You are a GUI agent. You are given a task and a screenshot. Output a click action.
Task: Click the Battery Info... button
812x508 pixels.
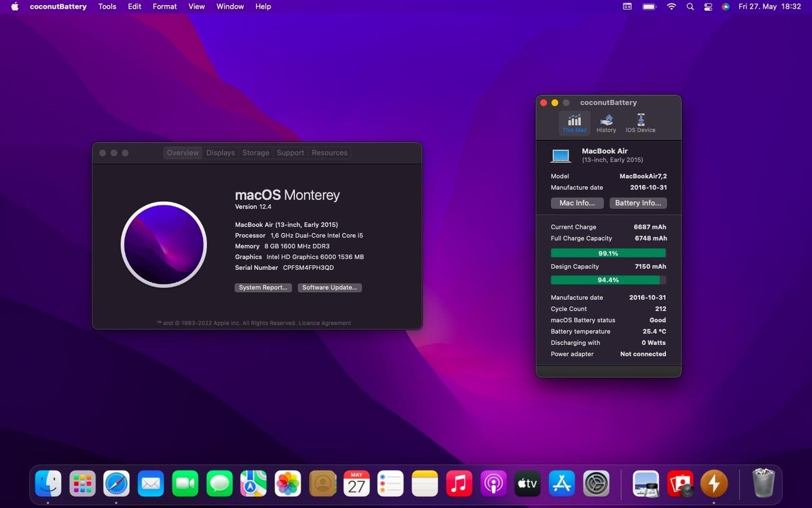point(638,203)
